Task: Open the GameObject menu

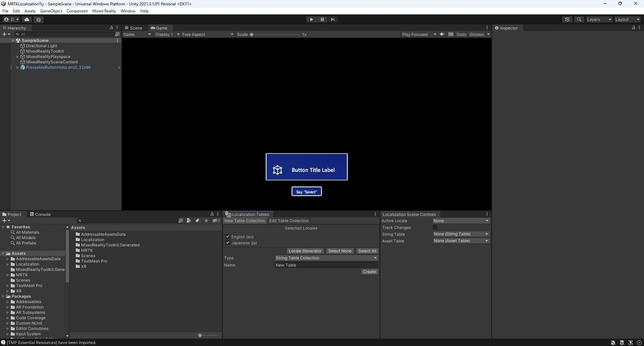Action: coord(51,11)
